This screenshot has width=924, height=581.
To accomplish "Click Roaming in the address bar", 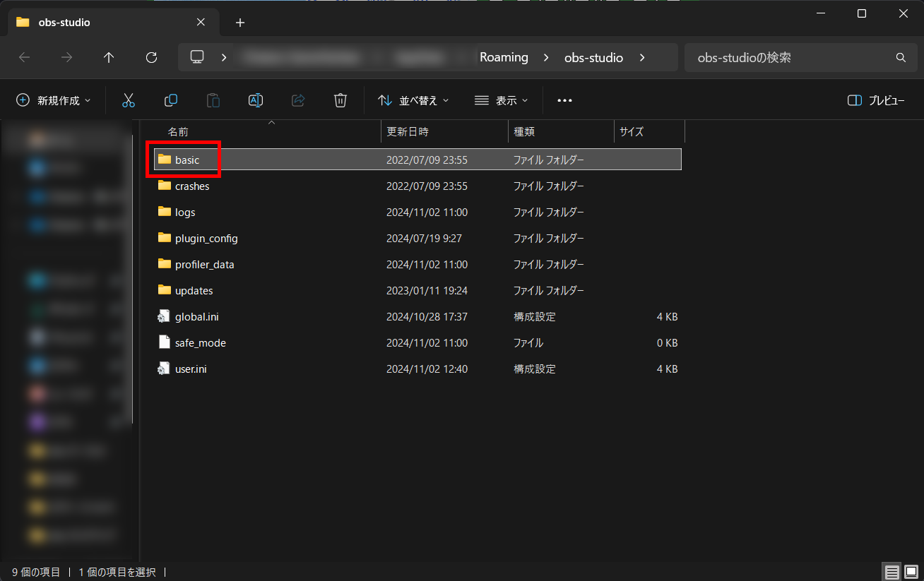I will [x=504, y=58].
